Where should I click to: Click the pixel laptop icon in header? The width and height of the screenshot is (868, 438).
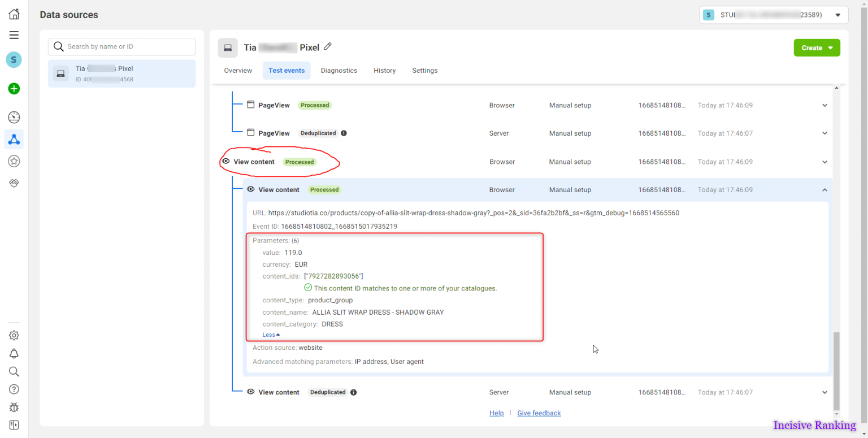tap(228, 48)
